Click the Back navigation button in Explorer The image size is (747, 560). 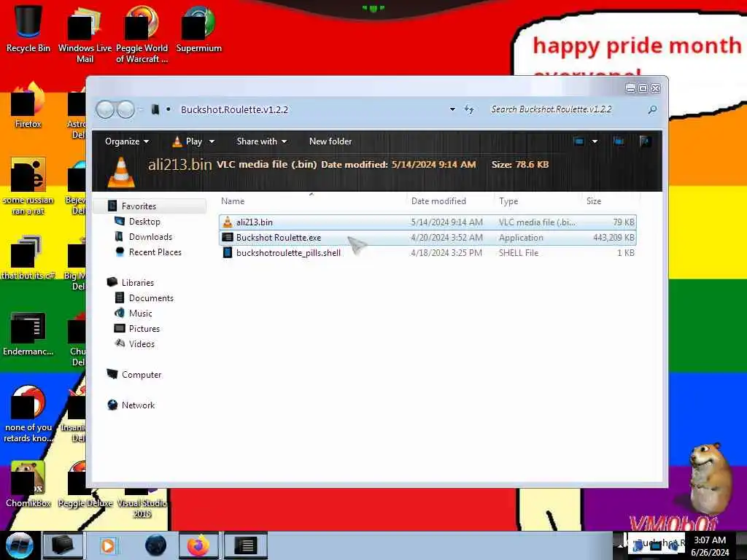105,109
